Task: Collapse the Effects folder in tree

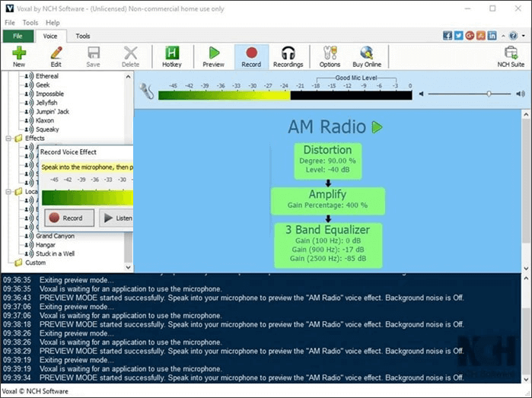Action: point(8,139)
